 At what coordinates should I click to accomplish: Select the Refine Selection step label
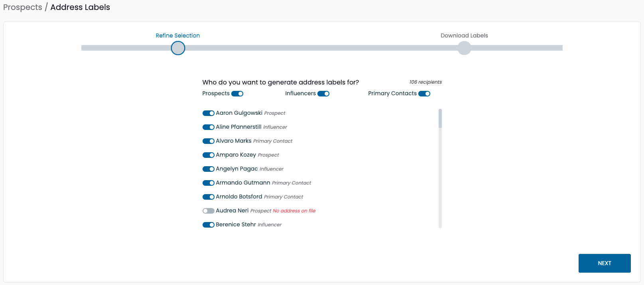tap(178, 35)
